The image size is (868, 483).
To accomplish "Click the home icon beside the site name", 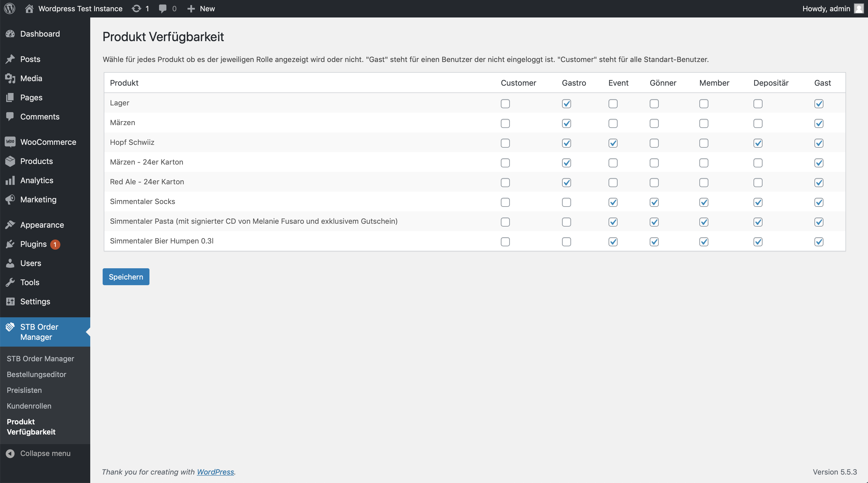I will tap(29, 8).
